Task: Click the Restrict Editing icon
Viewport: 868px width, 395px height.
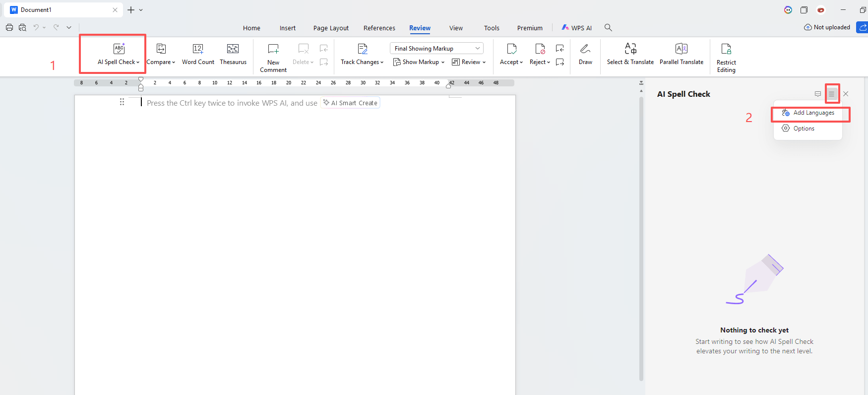Action: point(726,49)
